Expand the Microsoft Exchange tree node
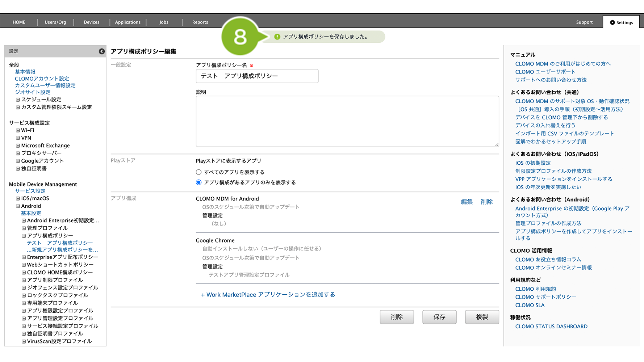644x362 pixels. pyautogui.click(x=18, y=146)
